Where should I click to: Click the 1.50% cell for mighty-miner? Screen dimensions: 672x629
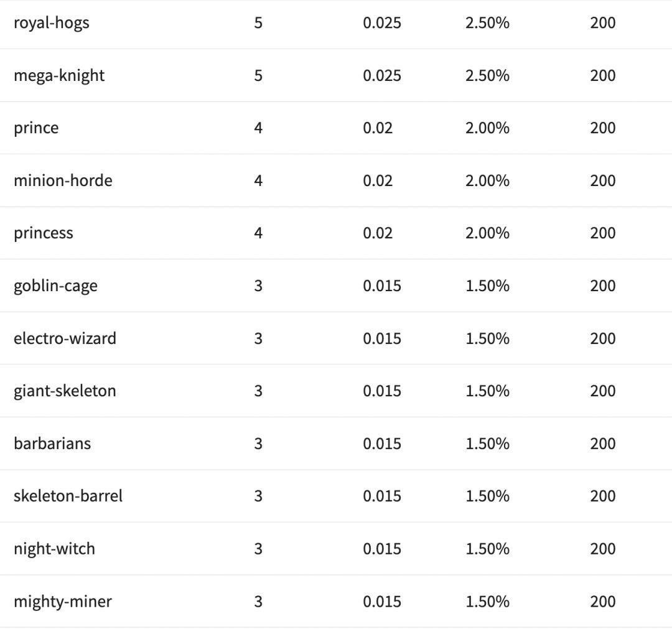(x=487, y=602)
